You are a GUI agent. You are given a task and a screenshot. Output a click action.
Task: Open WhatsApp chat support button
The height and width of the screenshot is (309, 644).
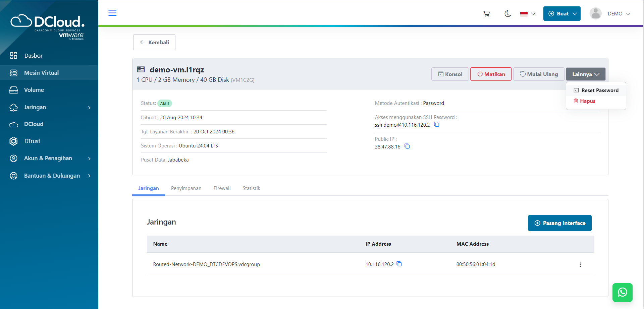tap(622, 292)
